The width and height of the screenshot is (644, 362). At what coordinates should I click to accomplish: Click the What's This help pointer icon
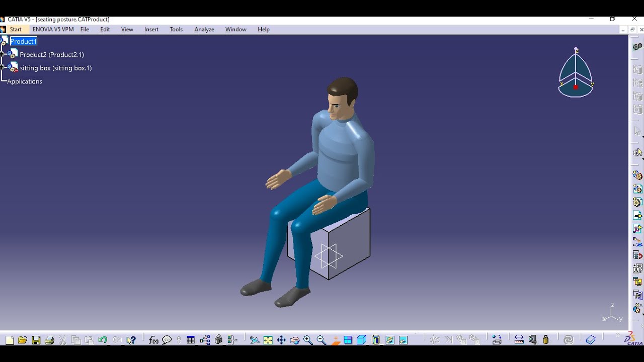pyautogui.click(x=131, y=340)
